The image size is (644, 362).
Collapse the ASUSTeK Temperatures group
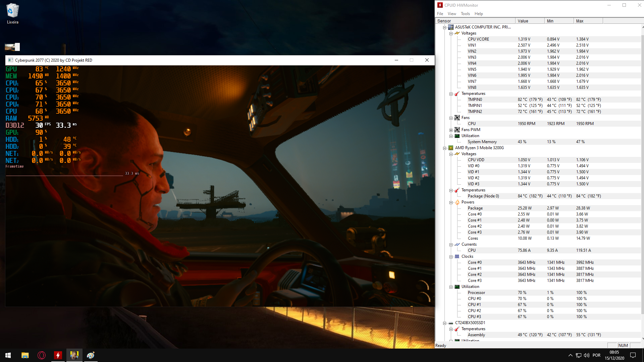(x=451, y=94)
